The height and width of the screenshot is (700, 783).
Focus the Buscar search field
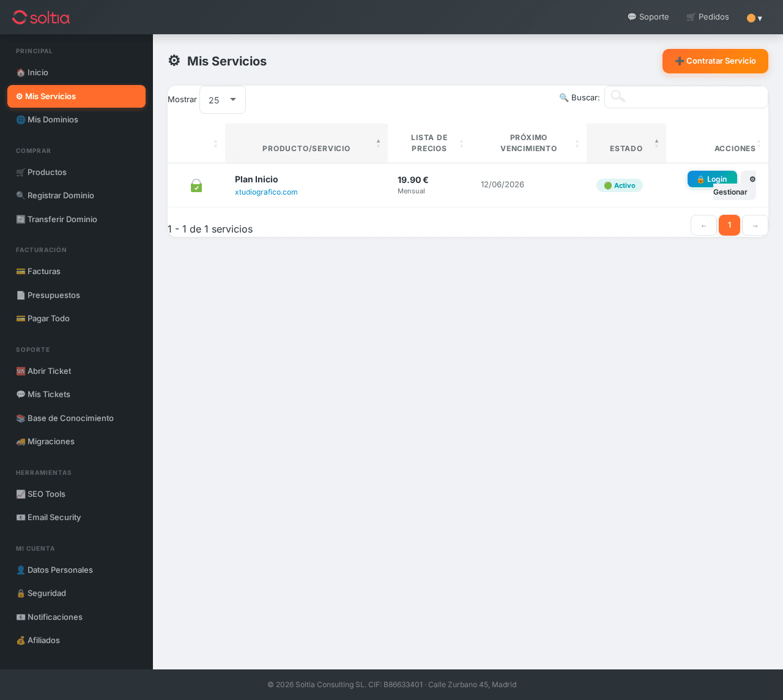point(694,97)
